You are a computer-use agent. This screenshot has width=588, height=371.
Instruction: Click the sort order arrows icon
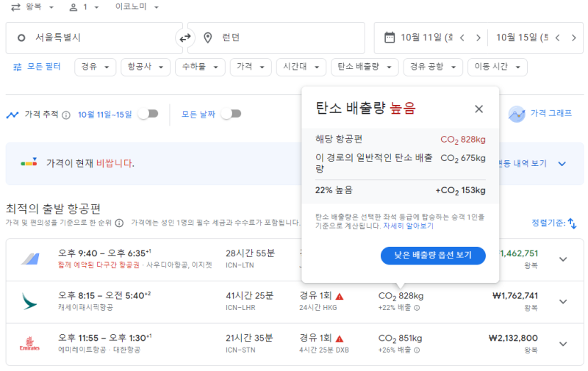572,223
